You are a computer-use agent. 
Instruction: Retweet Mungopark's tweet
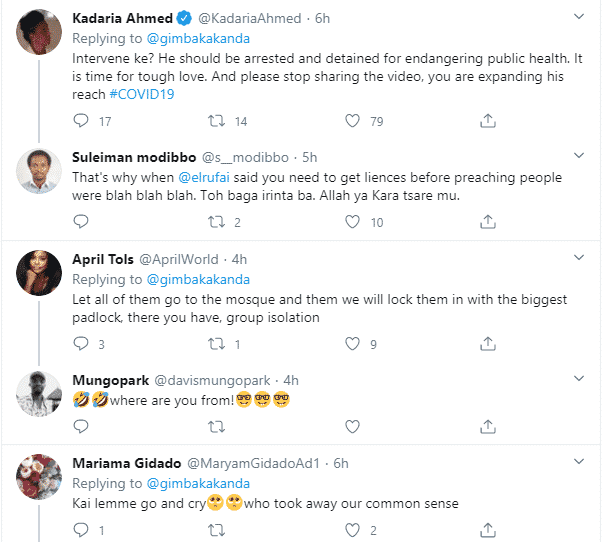click(216, 427)
